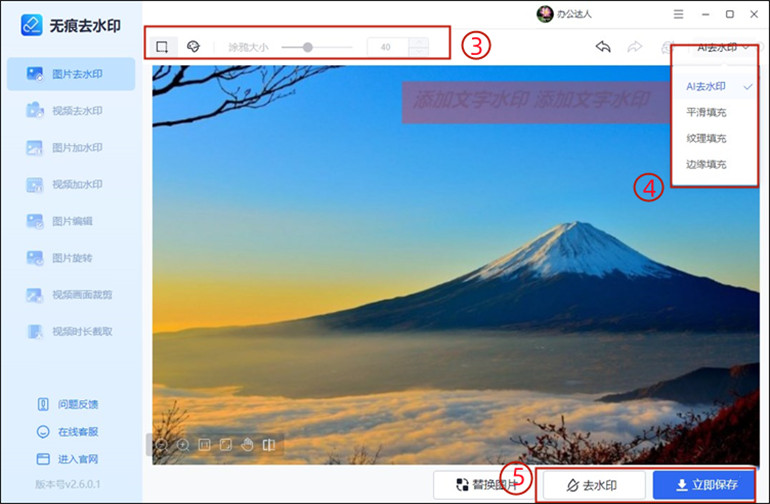This screenshot has height=504, width=770.
Task: Open the 图片旋转 tool
Action: (71, 258)
